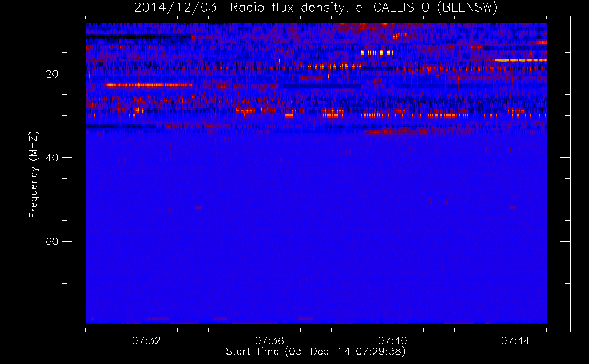The height and width of the screenshot is (364, 589).
Task: Click the 40 MHz frequency tick label
Action: (x=52, y=158)
